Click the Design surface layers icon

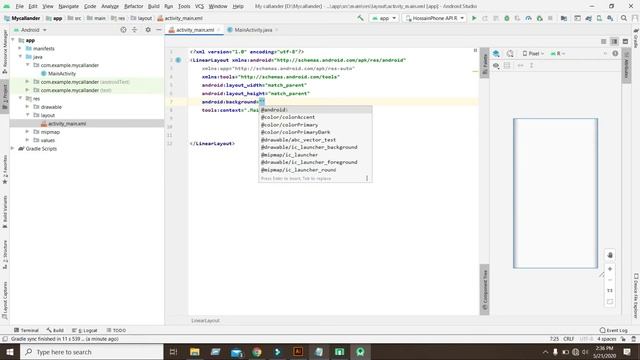[x=496, y=53]
